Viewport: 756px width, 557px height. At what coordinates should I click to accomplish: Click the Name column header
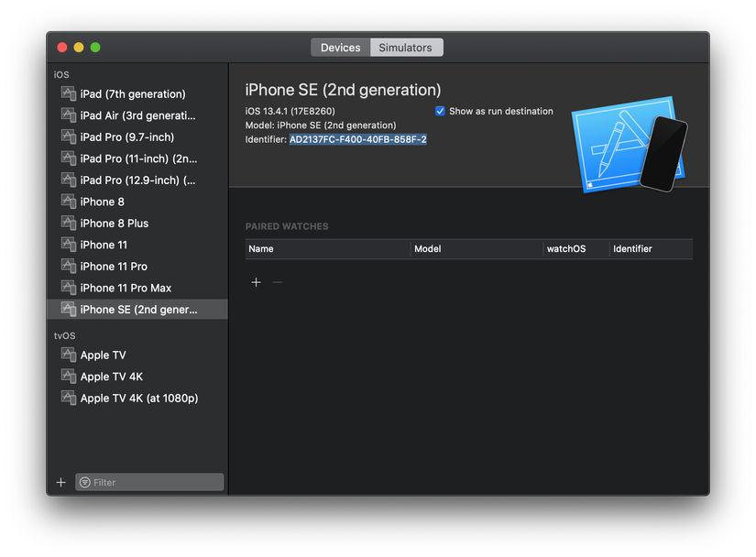(x=261, y=248)
